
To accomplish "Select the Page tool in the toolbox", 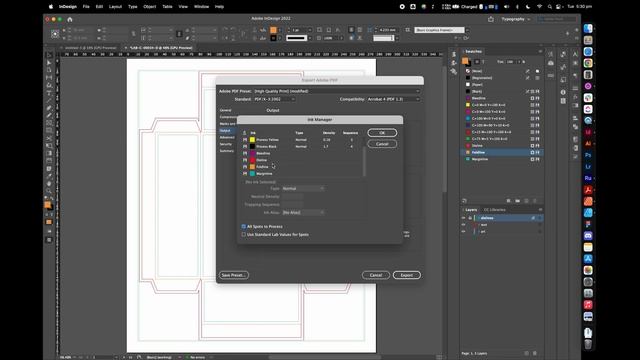I will 49,70.
